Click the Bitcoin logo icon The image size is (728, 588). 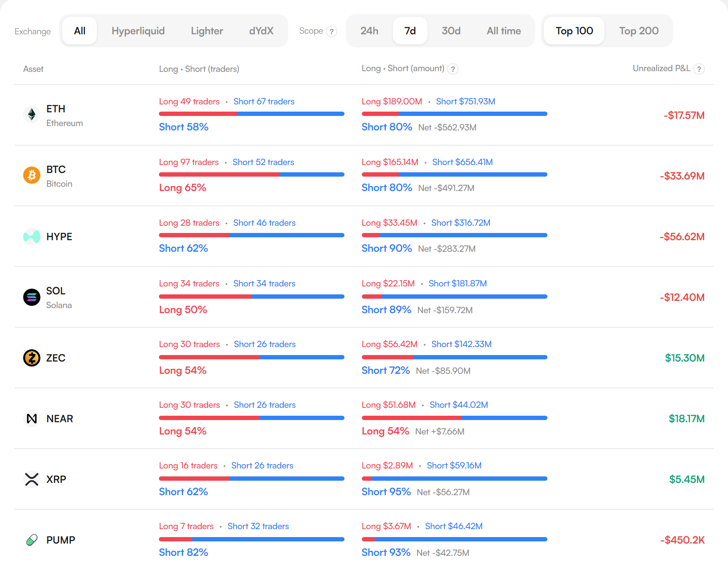point(32,175)
